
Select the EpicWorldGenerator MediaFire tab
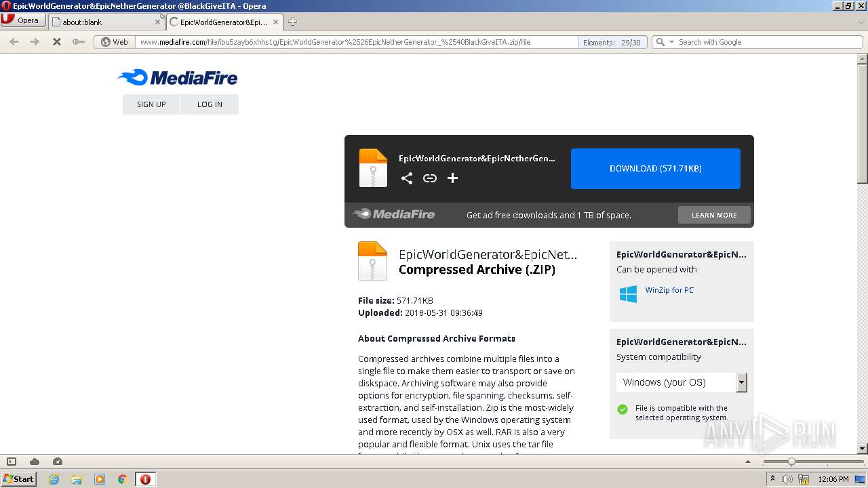click(x=224, y=22)
